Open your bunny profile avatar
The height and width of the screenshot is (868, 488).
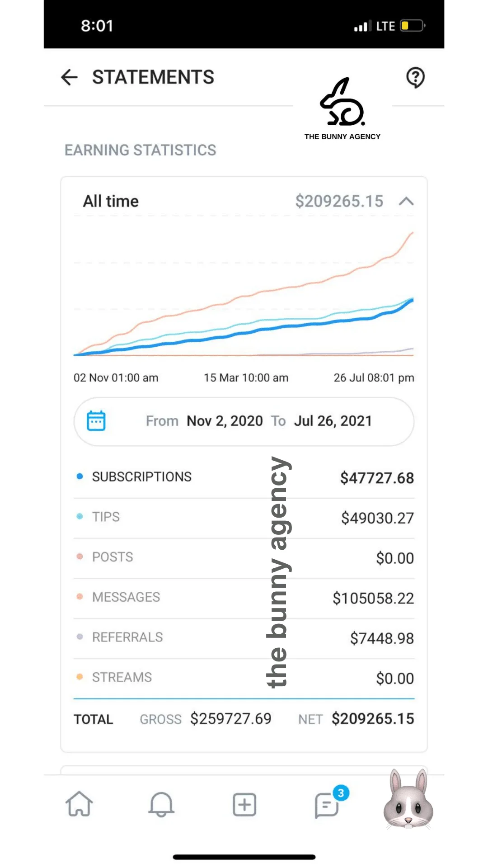(x=408, y=804)
